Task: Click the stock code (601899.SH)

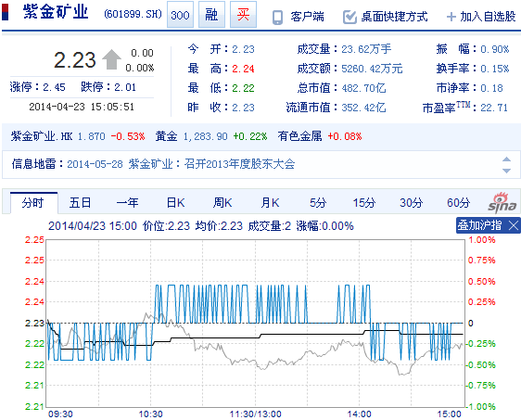Action: coord(133,14)
